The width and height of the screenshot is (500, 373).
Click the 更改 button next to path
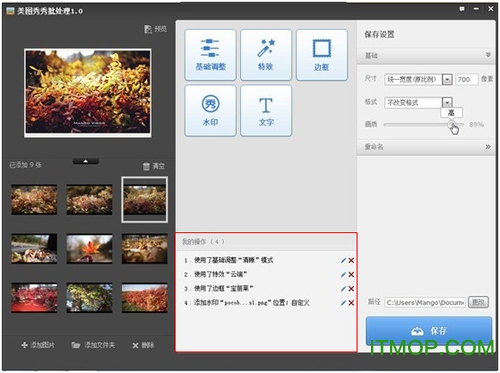click(478, 302)
